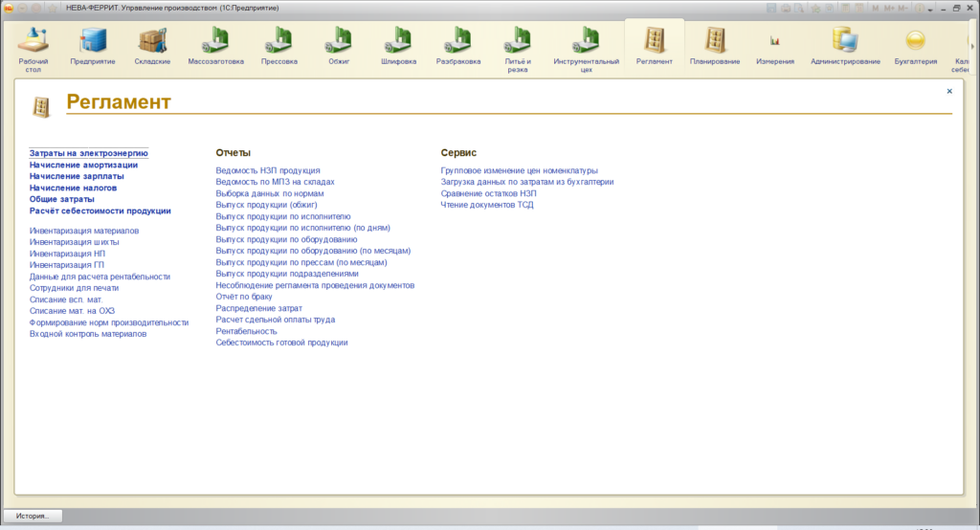Open Чтение документов ТСД
The width and height of the screenshot is (980, 530).
pos(487,205)
